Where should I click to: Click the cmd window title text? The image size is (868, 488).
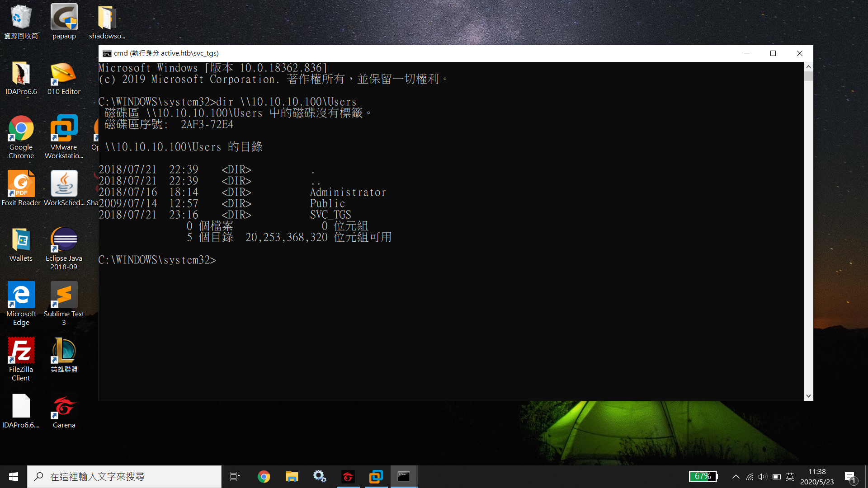[x=166, y=53]
